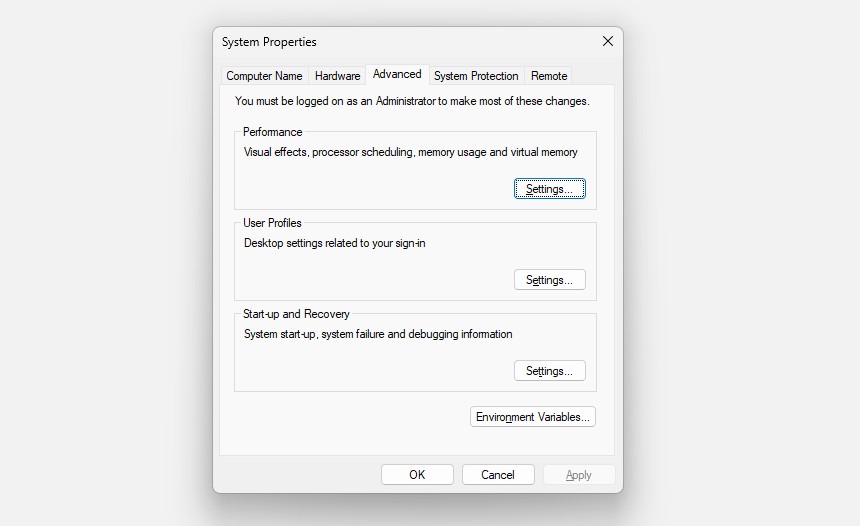The image size is (860, 526).
Task: Click the Administrator login notice text
Action: coord(412,101)
